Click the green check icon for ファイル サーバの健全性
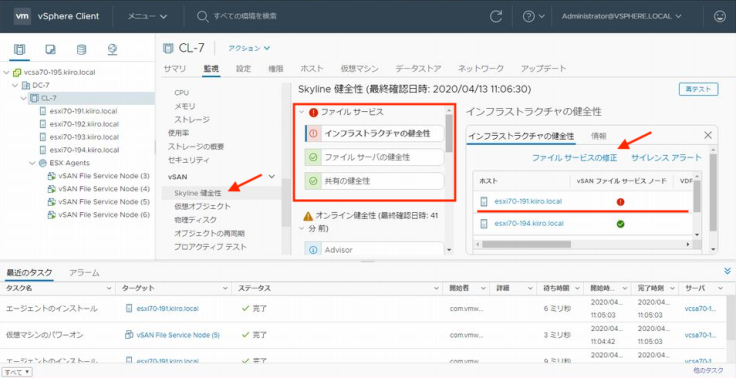 (314, 157)
